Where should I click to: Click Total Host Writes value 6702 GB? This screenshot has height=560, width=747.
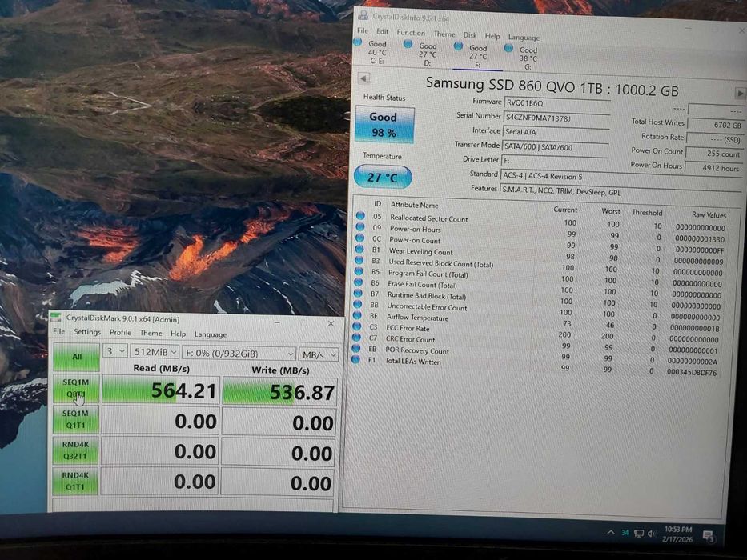coord(715,125)
